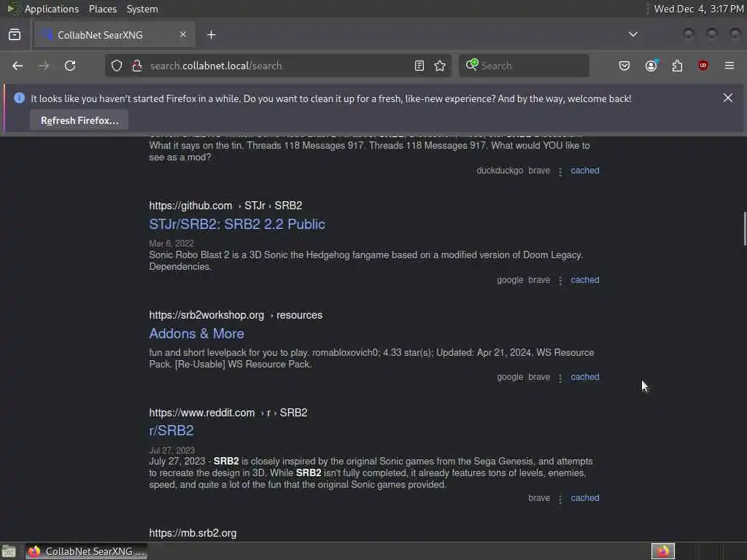747x560 pixels.
Task: Click the page vertical scrollbar thumb
Action: tap(744, 228)
